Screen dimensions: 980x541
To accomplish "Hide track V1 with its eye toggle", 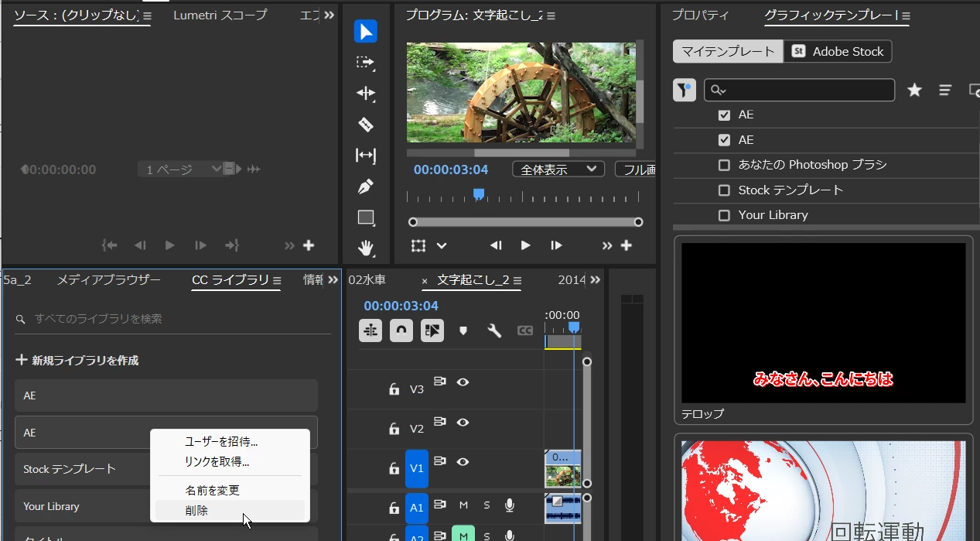I will [x=463, y=462].
